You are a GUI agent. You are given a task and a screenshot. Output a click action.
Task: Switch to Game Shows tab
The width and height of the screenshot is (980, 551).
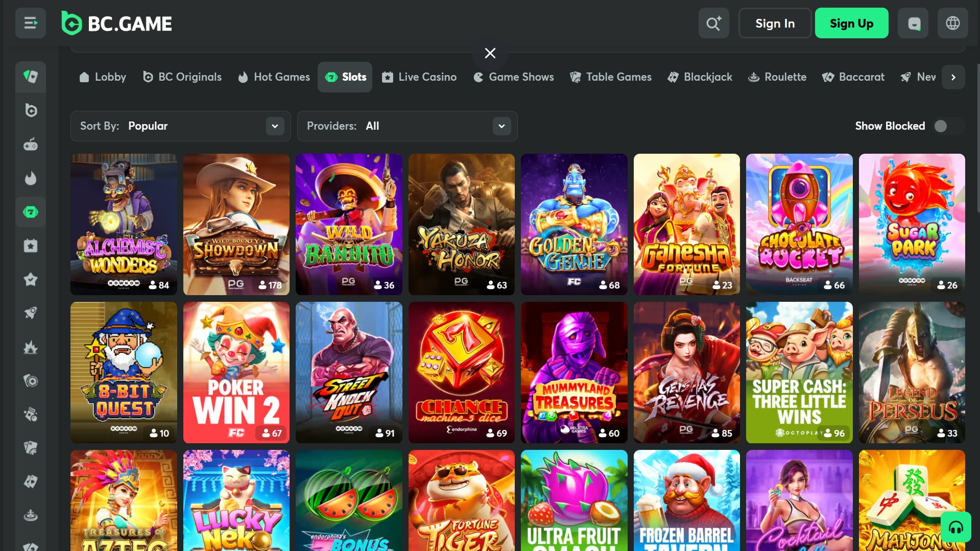click(x=514, y=77)
